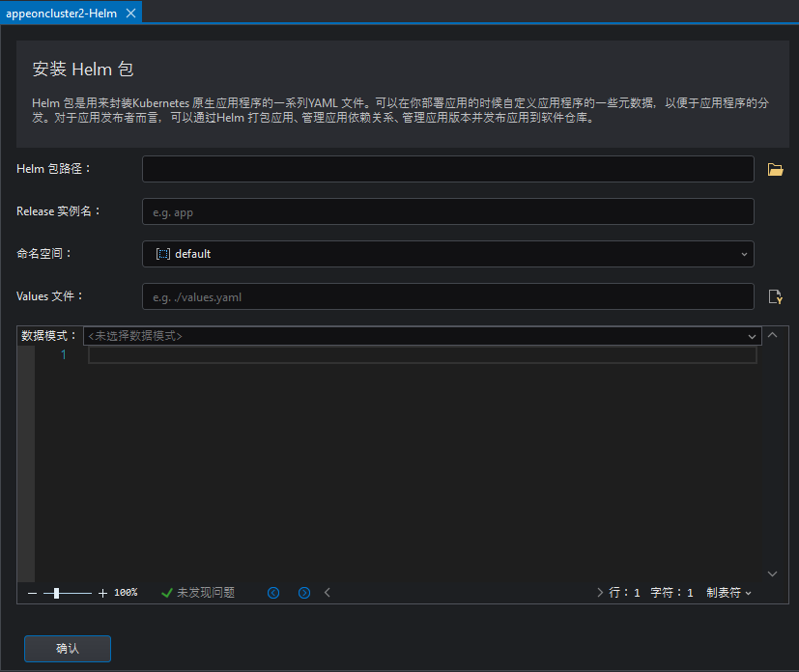Click the editor scroll down arrow
This screenshot has height=672, width=799.
click(x=773, y=574)
